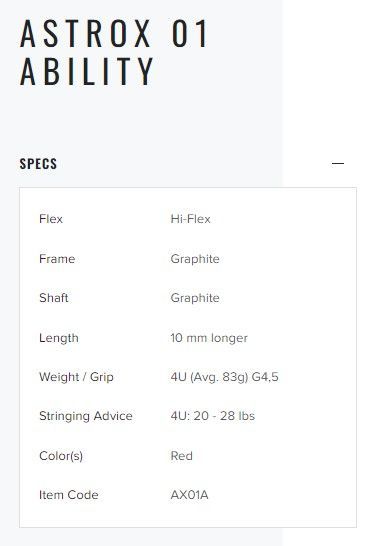Click the 10 mm longer value

209,338
